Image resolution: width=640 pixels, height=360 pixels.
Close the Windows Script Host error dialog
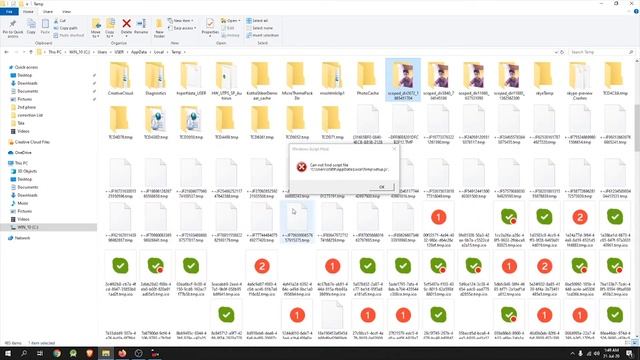pos(394,149)
